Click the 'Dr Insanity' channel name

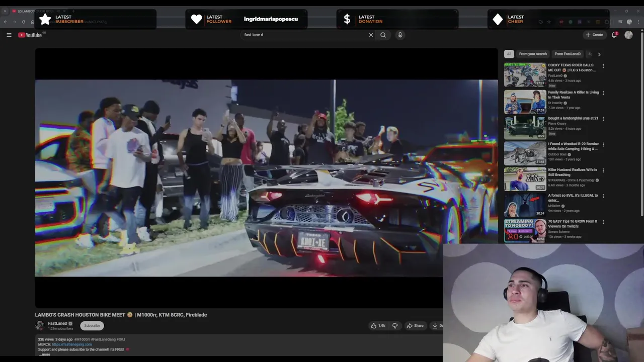pos(555,103)
